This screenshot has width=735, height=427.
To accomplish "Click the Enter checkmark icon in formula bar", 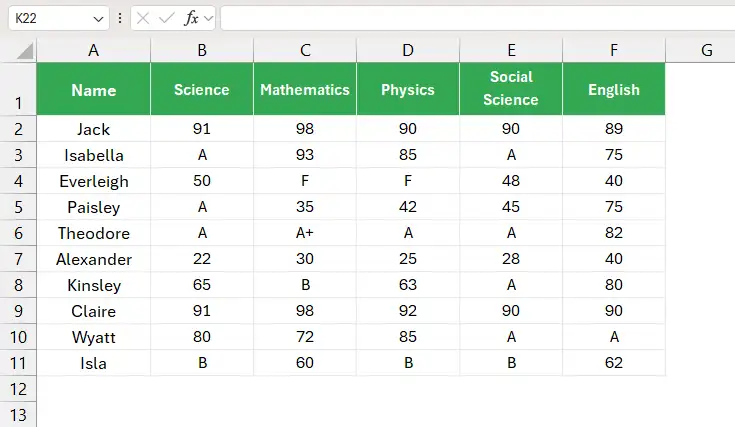I will [166, 18].
